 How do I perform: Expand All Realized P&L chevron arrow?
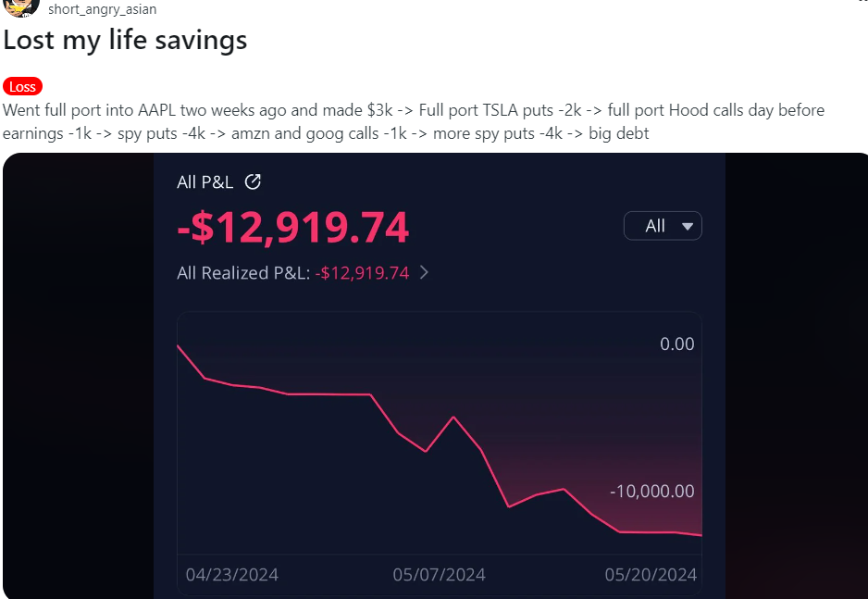point(425,273)
